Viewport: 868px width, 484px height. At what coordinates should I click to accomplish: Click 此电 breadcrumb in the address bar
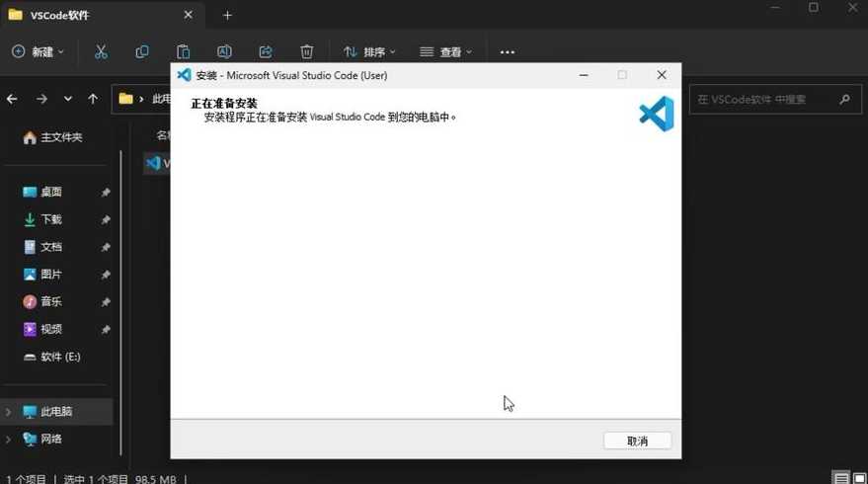pyautogui.click(x=161, y=99)
